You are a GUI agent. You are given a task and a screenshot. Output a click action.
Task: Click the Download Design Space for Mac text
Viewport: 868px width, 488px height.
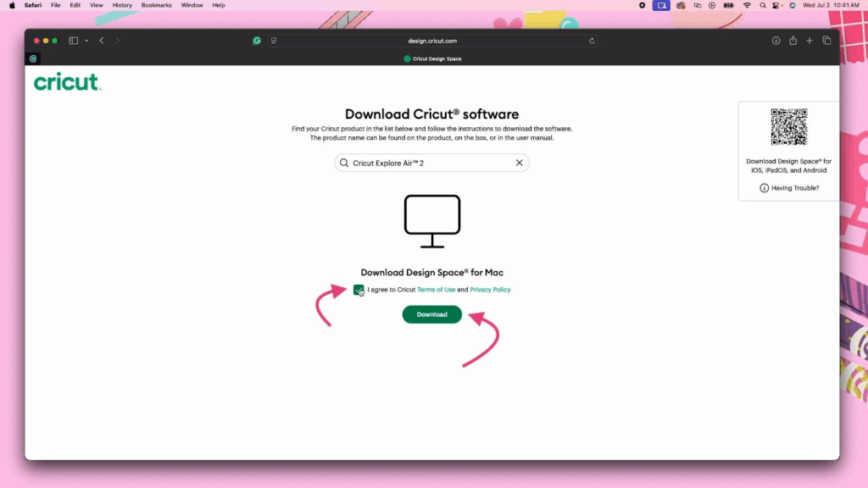tap(431, 272)
